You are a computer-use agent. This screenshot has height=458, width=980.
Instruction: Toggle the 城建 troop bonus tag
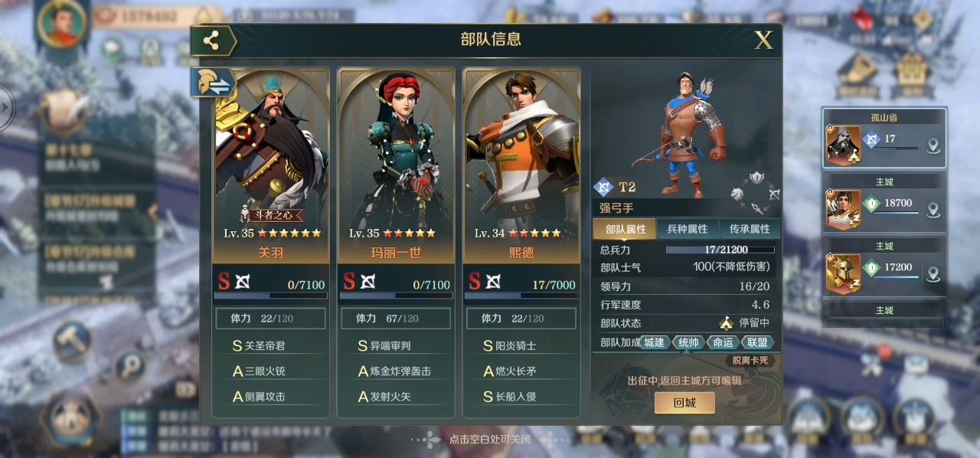tap(654, 342)
